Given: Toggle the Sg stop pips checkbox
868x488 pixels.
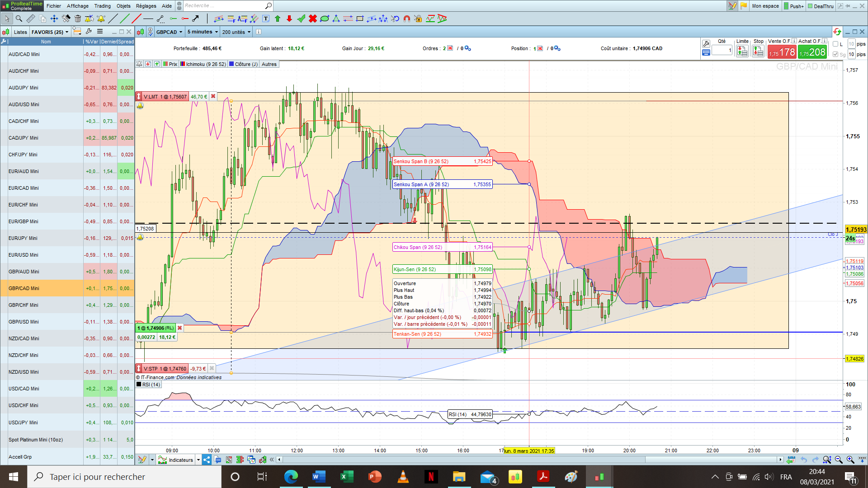Looking at the screenshot, I should pyautogui.click(x=835, y=54).
